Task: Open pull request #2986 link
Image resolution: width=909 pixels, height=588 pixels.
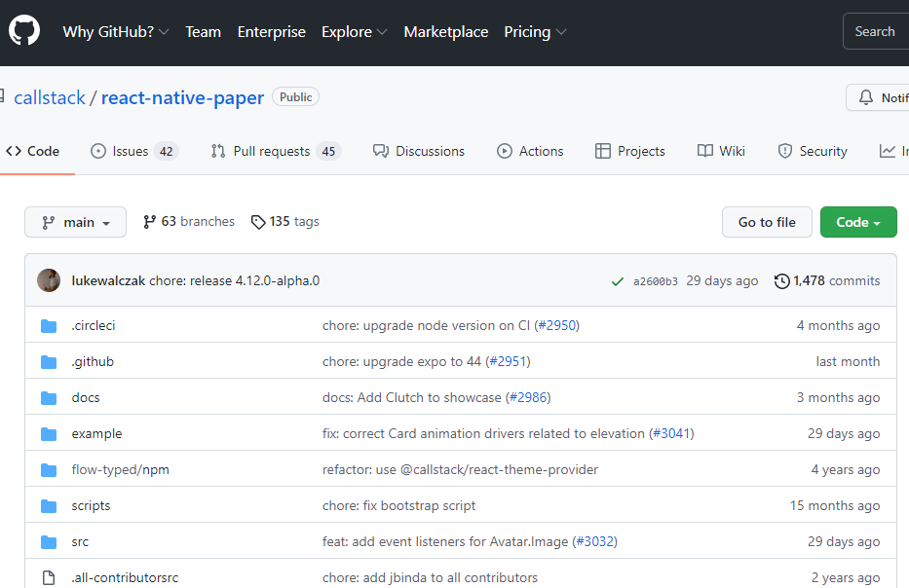Action: point(528,397)
